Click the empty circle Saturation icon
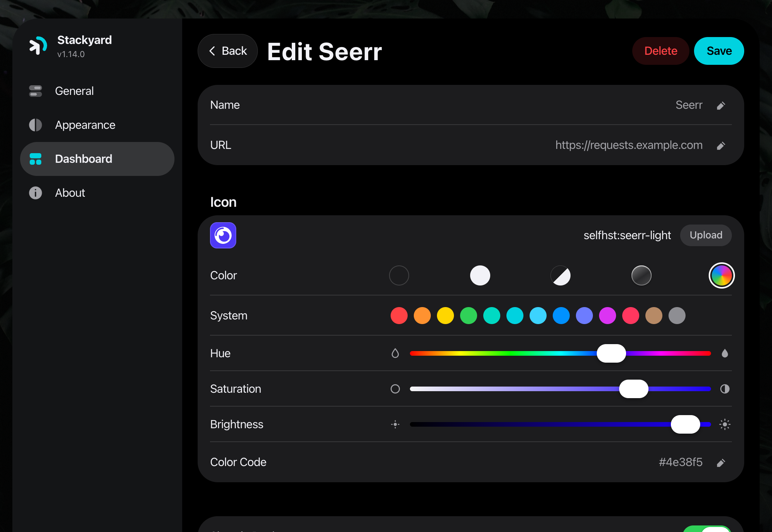The height and width of the screenshot is (532, 772). (x=395, y=389)
